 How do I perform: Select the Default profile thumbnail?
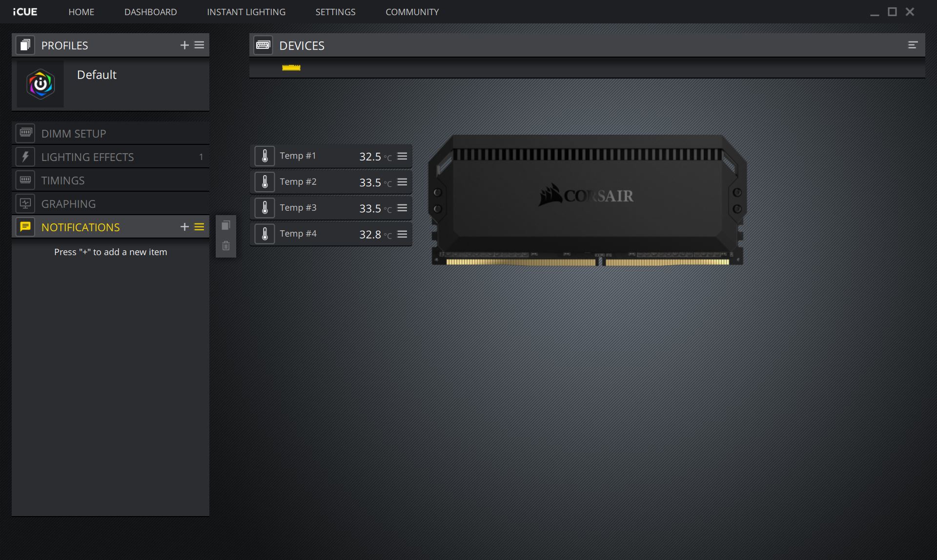click(x=41, y=84)
